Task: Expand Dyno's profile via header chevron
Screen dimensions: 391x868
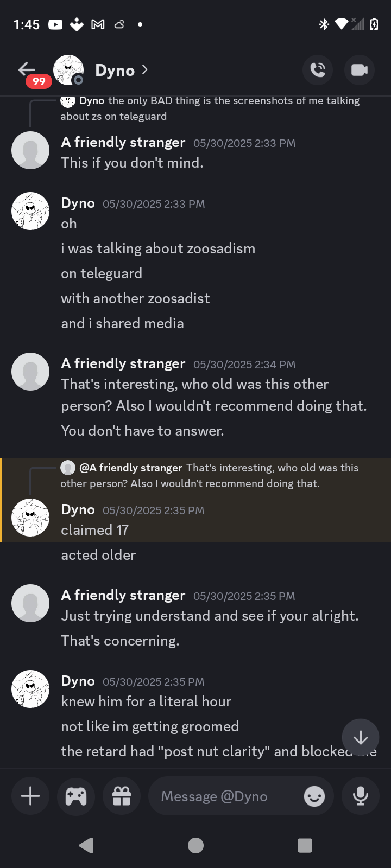Action: pyautogui.click(x=144, y=70)
